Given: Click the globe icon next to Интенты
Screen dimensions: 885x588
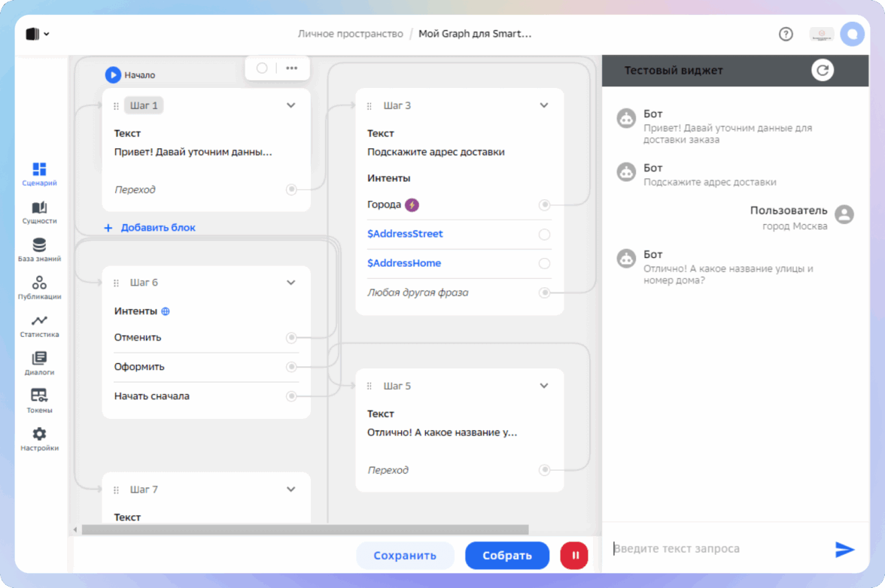Looking at the screenshot, I should point(166,311).
